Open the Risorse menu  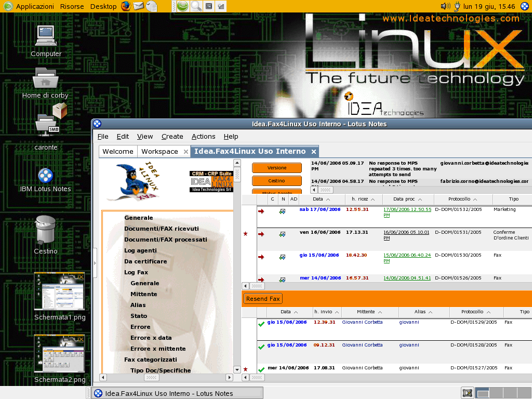72,6
